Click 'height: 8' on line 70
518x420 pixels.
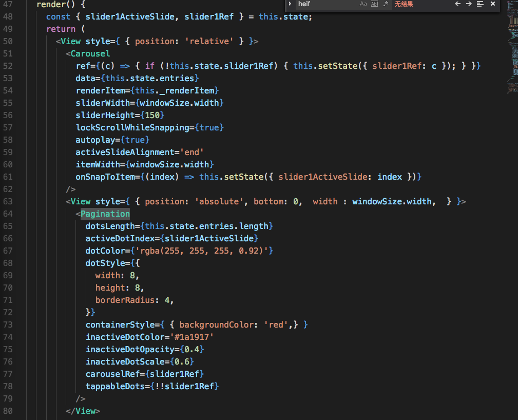(x=118, y=288)
